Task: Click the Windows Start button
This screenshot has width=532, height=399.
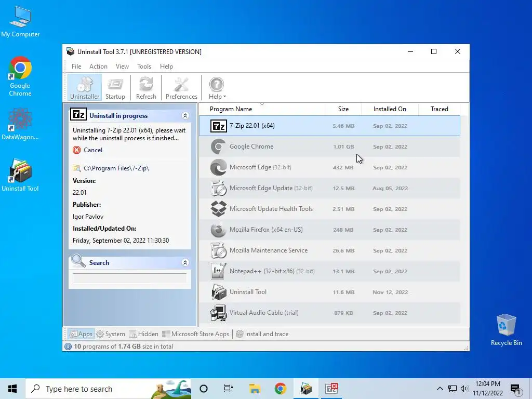Action: click(x=12, y=389)
